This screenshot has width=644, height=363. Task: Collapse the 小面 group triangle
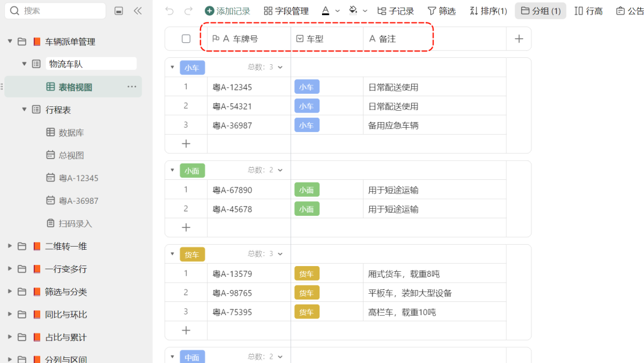click(x=172, y=170)
